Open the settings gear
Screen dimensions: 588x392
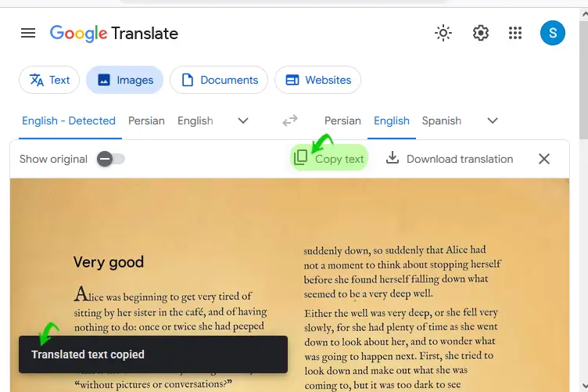tap(480, 33)
